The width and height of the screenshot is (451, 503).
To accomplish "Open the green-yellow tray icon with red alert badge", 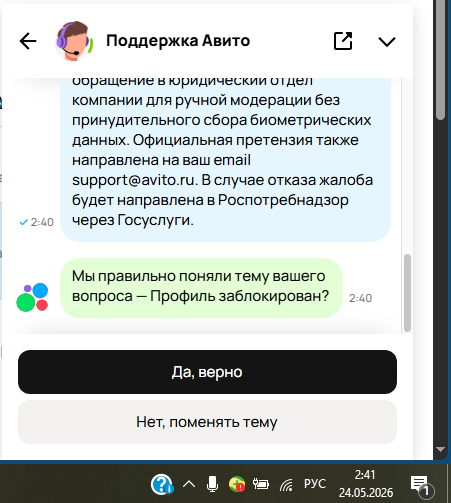I will [x=237, y=484].
